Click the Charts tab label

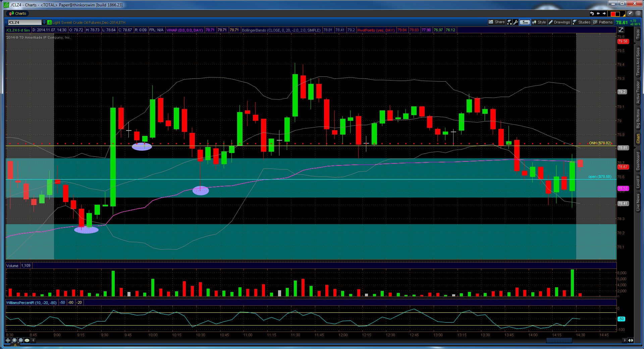tap(17, 13)
